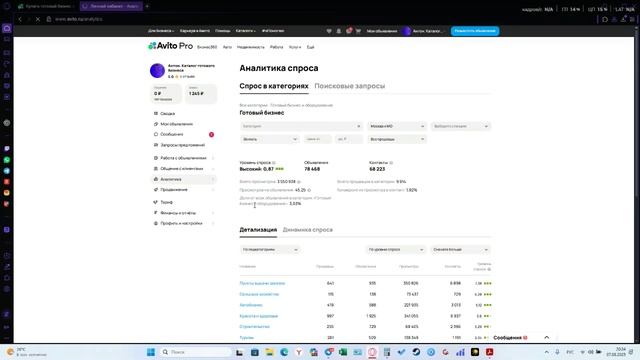The width and height of the screenshot is (640, 360).
Task: Switch to Поисковые запросы tab
Action: pos(350,86)
